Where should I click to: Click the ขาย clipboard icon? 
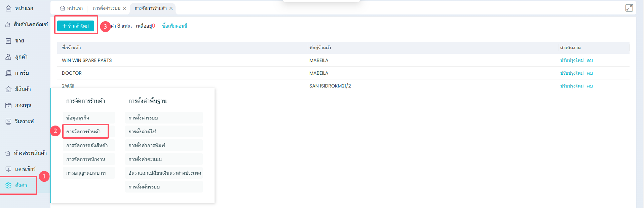tap(8, 41)
